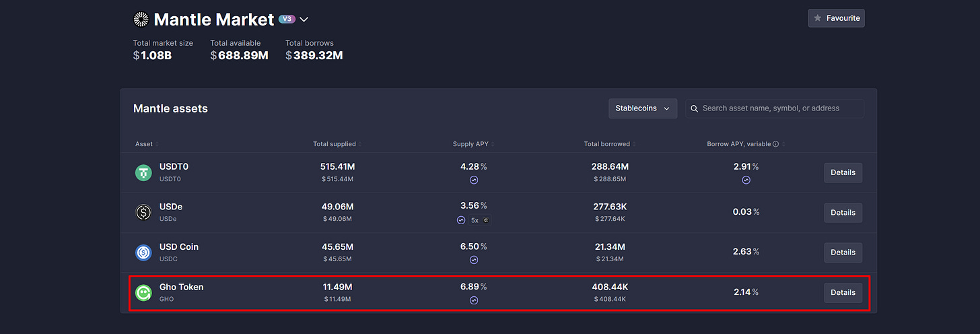Click the search asset name input field

[775, 108]
